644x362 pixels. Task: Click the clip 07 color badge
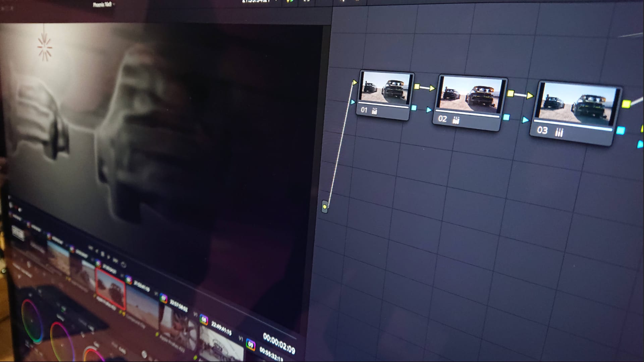[x=163, y=298]
